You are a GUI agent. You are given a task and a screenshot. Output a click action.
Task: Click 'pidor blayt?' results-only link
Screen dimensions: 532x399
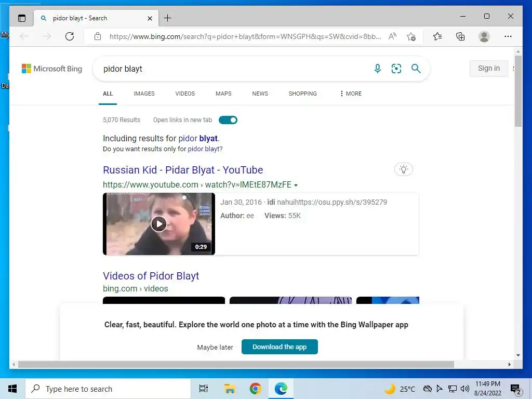(x=205, y=149)
